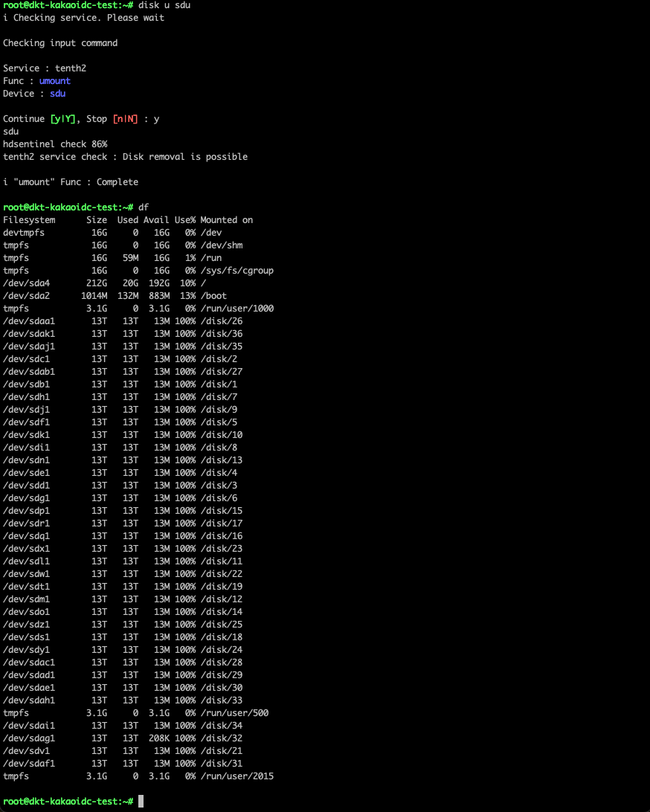Click the '/disk/31' mount point
The height and width of the screenshot is (812, 650).
pyautogui.click(x=222, y=764)
